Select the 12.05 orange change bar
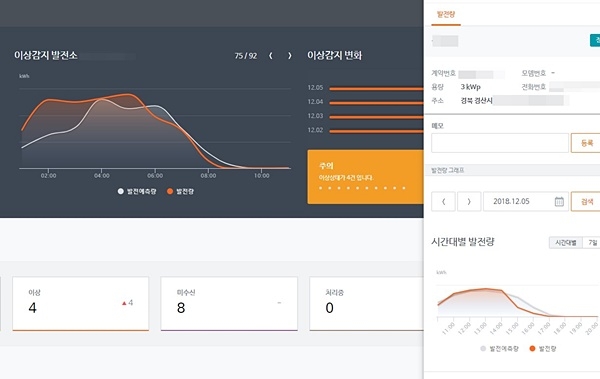This screenshot has height=379, width=600. point(376,88)
